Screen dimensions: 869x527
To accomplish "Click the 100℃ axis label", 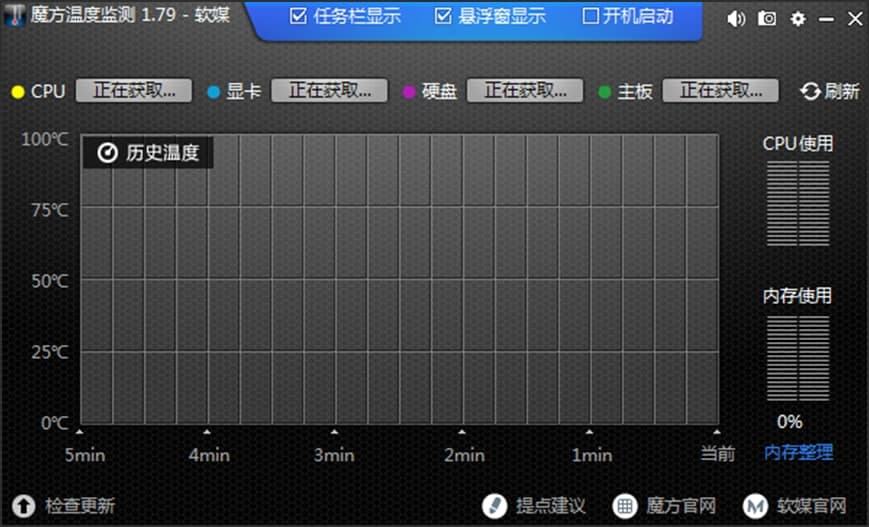I will point(45,139).
